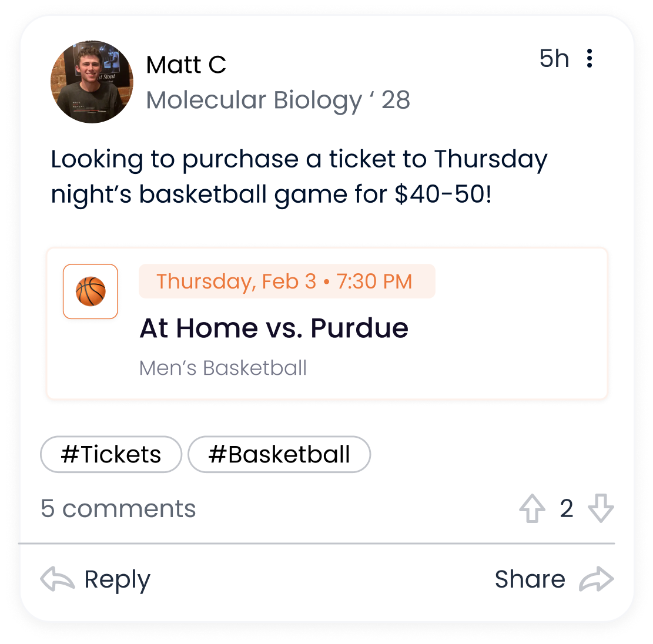Viewport: 653px width, 644px height.
Task: Open Matt C's profile name
Action: pyautogui.click(x=186, y=65)
